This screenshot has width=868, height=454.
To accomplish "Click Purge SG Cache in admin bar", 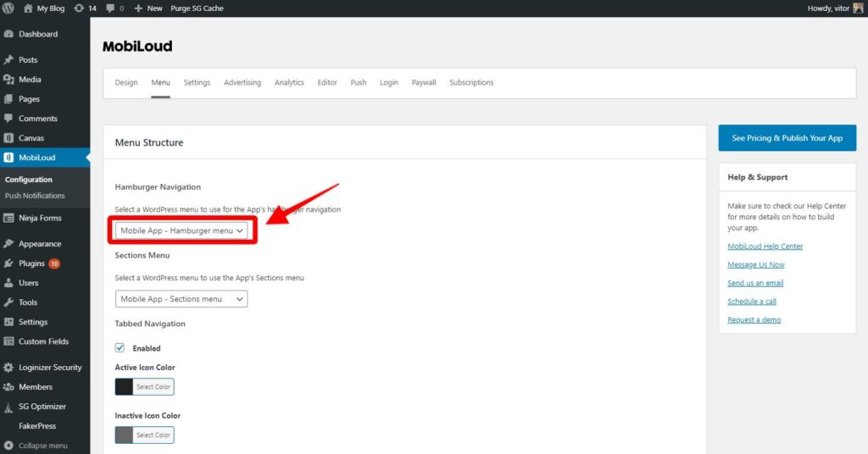I will pyautogui.click(x=197, y=8).
